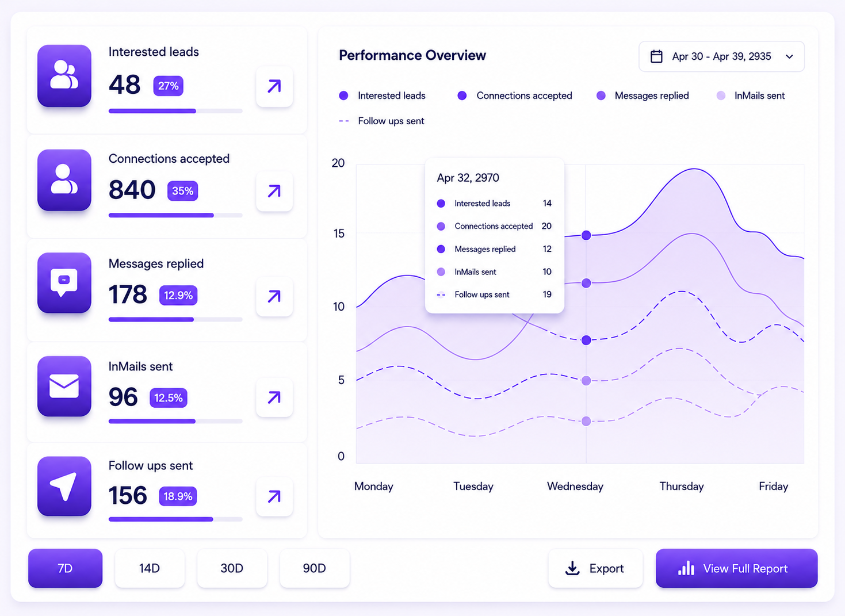Image resolution: width=845 pixels, height=616 pixels.
Task: Click the Thursday axis label
Action: pos(682,487)
